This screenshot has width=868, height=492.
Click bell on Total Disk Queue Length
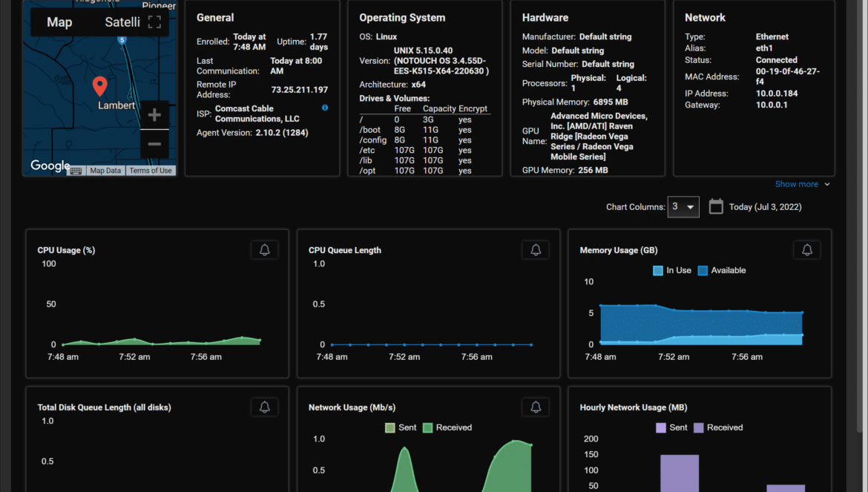(265, 407)
